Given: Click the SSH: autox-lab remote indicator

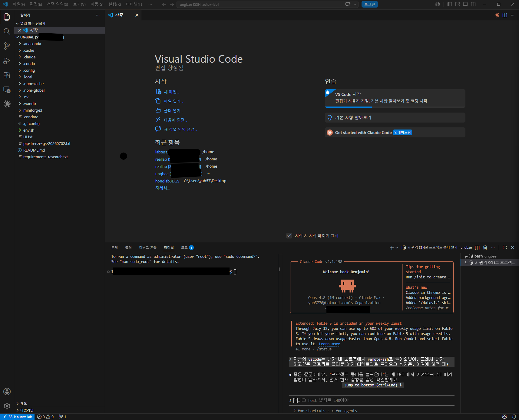Looking at the screenshot, I should click(17, 417).
